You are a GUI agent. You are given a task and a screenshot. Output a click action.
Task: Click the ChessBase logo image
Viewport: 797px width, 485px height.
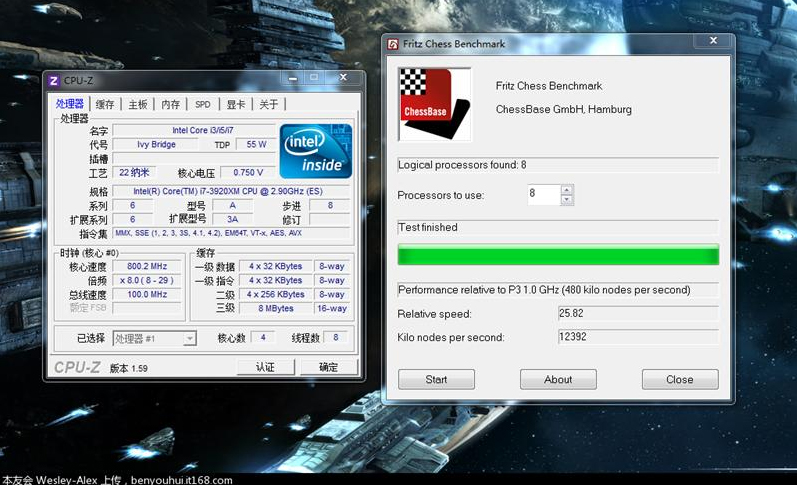[434, 104]
